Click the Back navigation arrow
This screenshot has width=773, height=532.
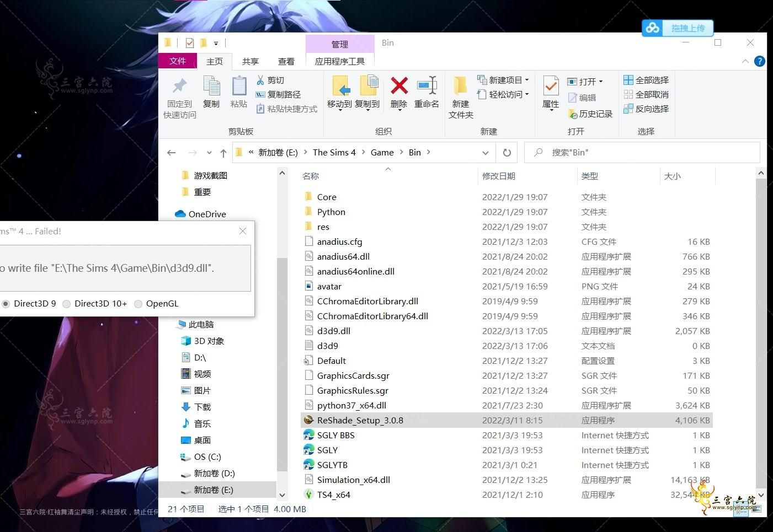pyautogui.click(x=172, y=153)
